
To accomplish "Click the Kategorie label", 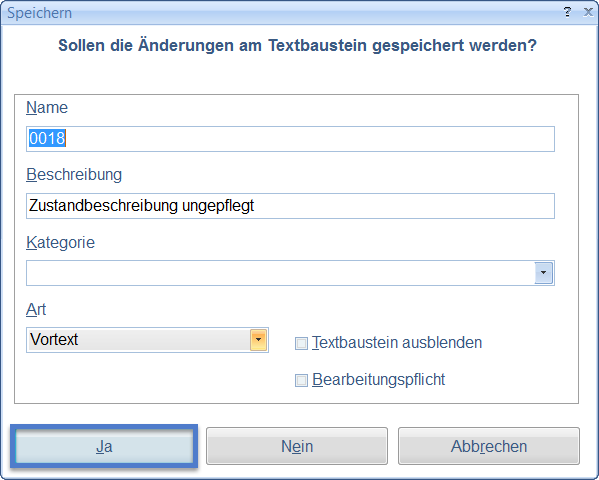I will [x=60, y=242].
